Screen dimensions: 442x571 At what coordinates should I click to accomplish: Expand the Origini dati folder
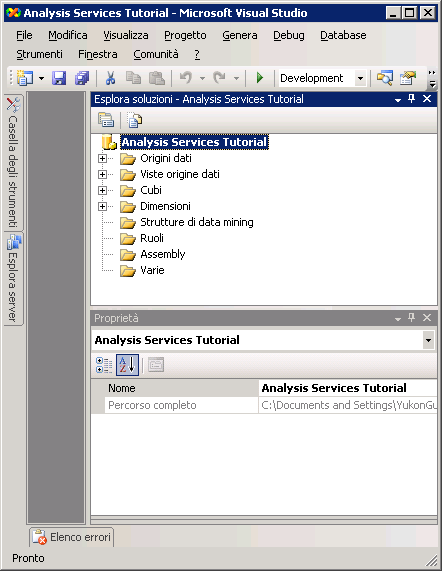click(x=102, y=158)
